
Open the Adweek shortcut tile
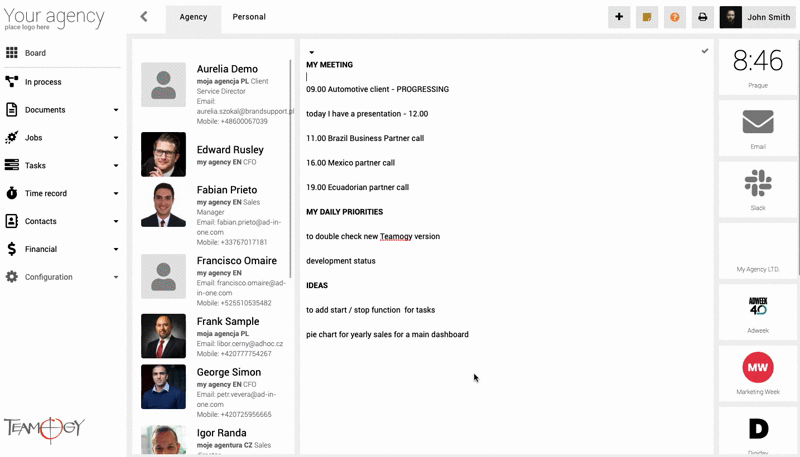click(x=758, y=306)
